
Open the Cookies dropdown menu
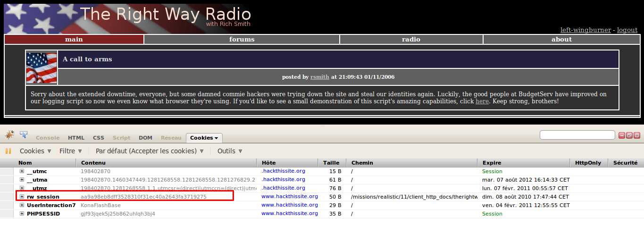click(35, 151)
